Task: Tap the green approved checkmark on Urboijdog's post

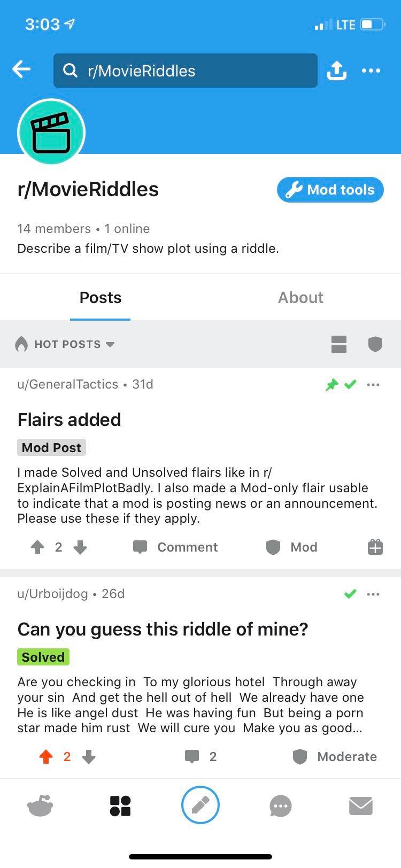Action: (350, 594)
